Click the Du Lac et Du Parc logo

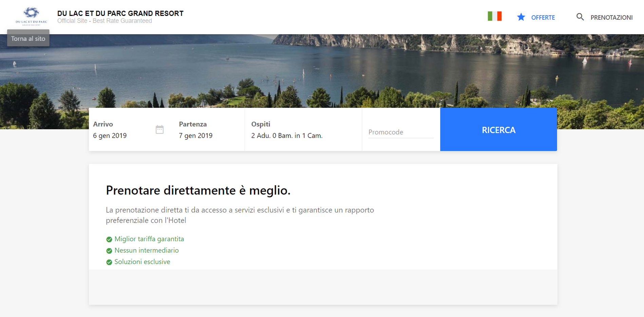pos(31,16)
